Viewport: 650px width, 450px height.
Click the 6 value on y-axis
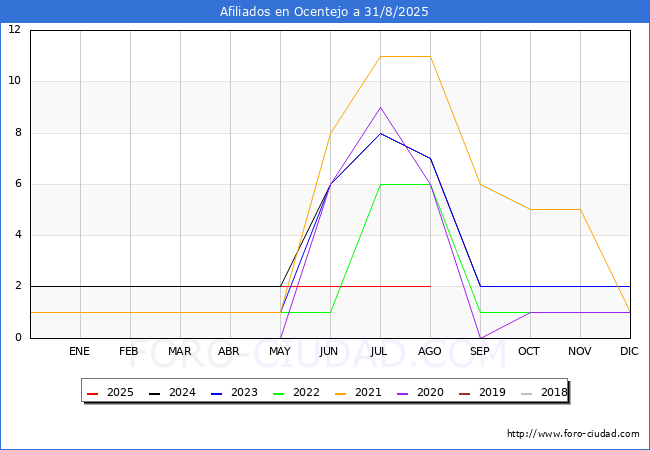tap(18, 184)
